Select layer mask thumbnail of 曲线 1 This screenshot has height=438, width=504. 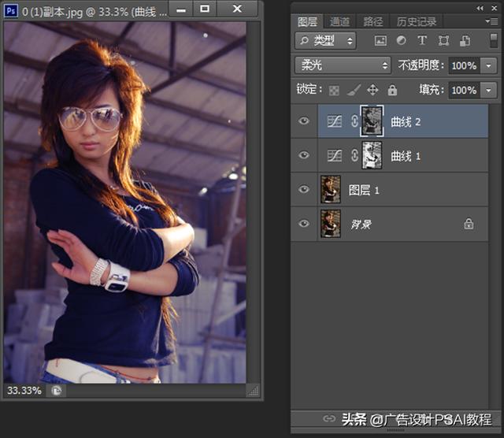372,156
